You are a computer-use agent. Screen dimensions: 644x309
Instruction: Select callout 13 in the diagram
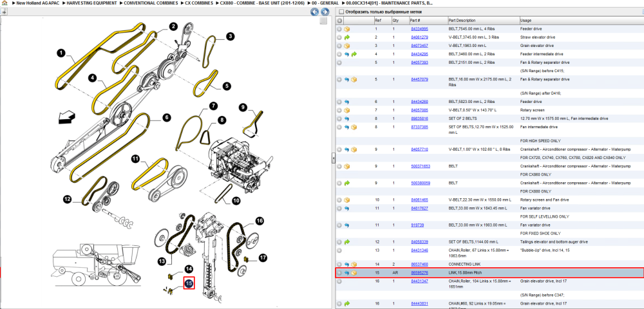[162, 261]
